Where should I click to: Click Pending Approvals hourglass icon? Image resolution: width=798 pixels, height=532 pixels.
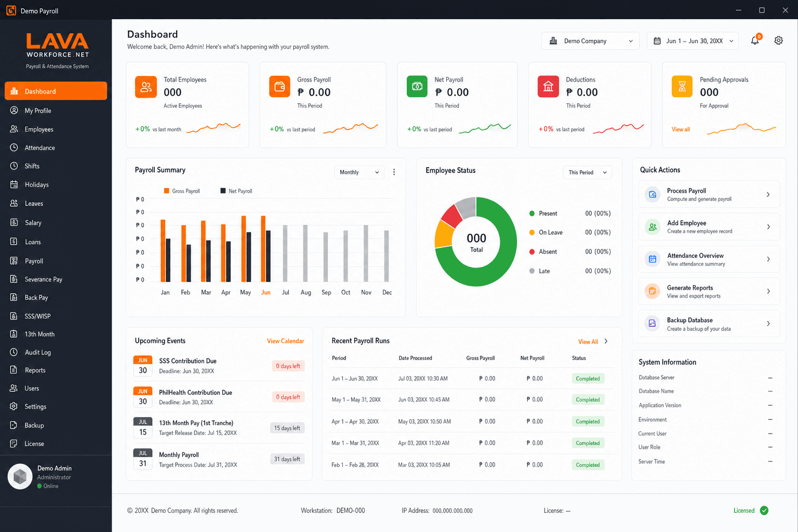682,87
